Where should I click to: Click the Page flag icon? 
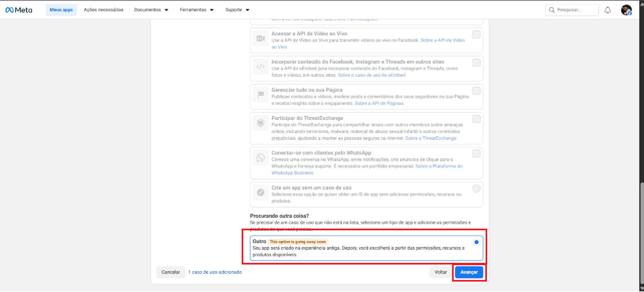click(260, 95)
